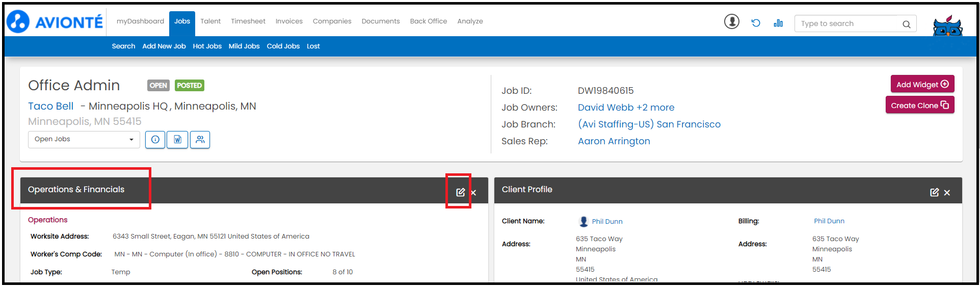Open Mild Jobs submenu
The height and width of the screenshot is (287, 980).
click(244, 46)
